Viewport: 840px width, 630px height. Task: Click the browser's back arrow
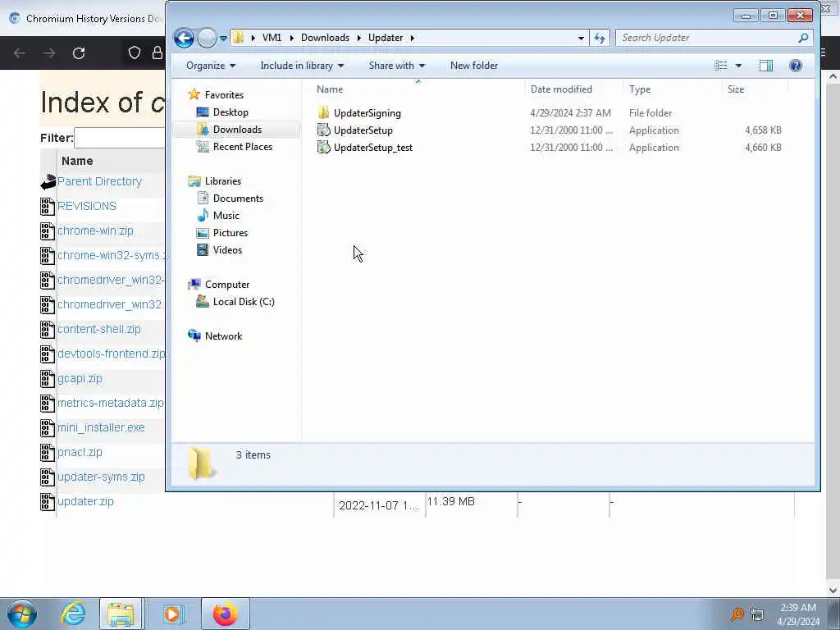point(20,53)
